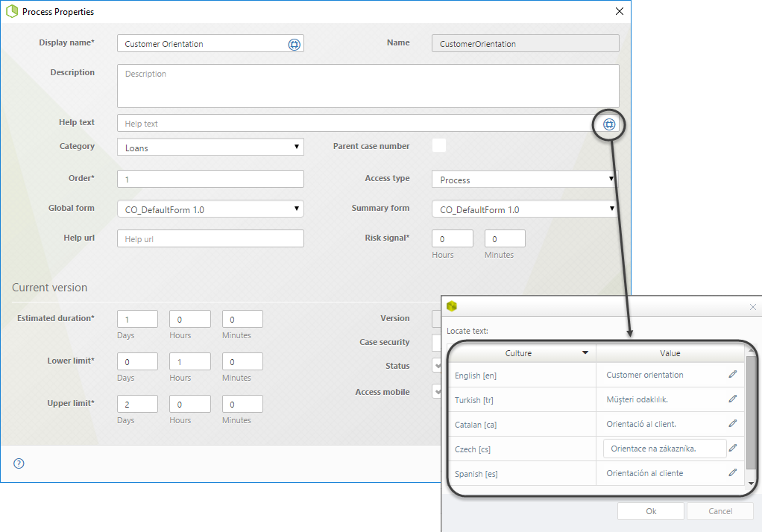The image size is (762, 532).
Task: Close the Process Properties window
Action: tap(619, 11)
